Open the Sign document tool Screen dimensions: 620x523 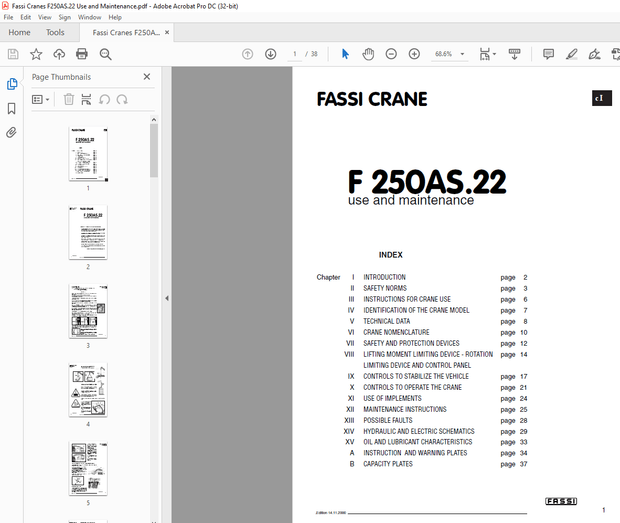tap(594, 54)
